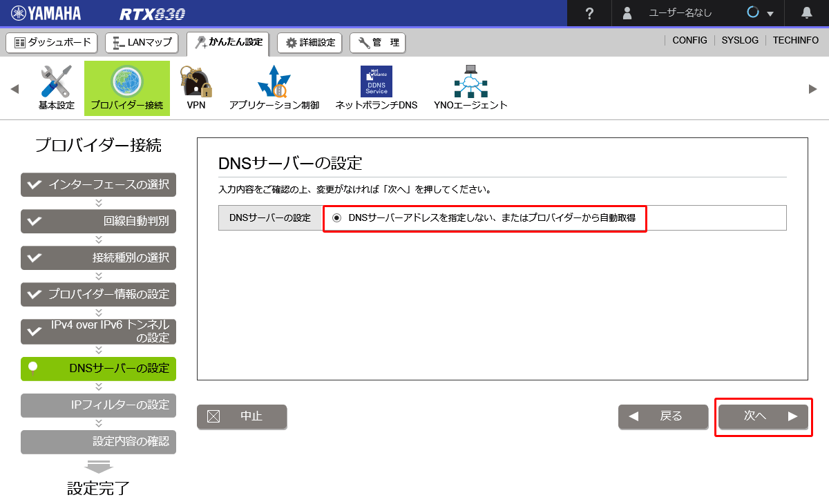The width and height of the screenshot is (829, 504).
Task: Go to 接続種別の選択 step
Action: pyautogui.click(x=98, y=258)
